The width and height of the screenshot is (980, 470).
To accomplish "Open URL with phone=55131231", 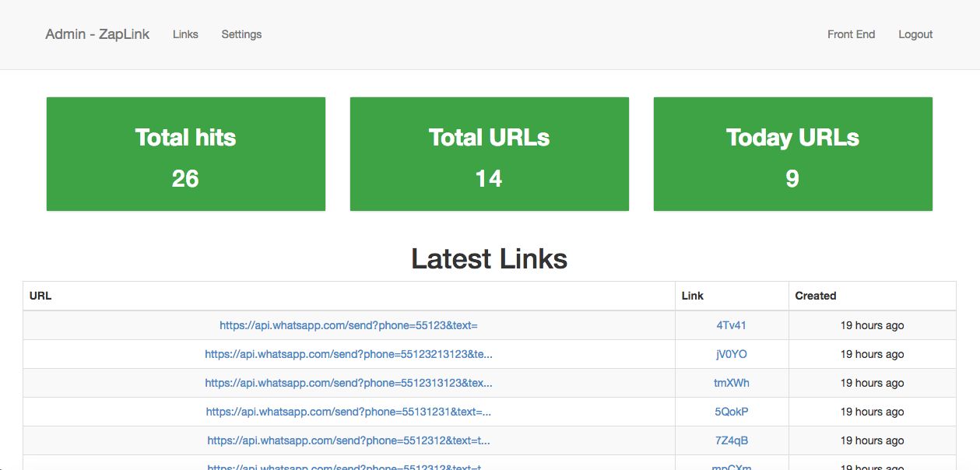I will 349,412.
